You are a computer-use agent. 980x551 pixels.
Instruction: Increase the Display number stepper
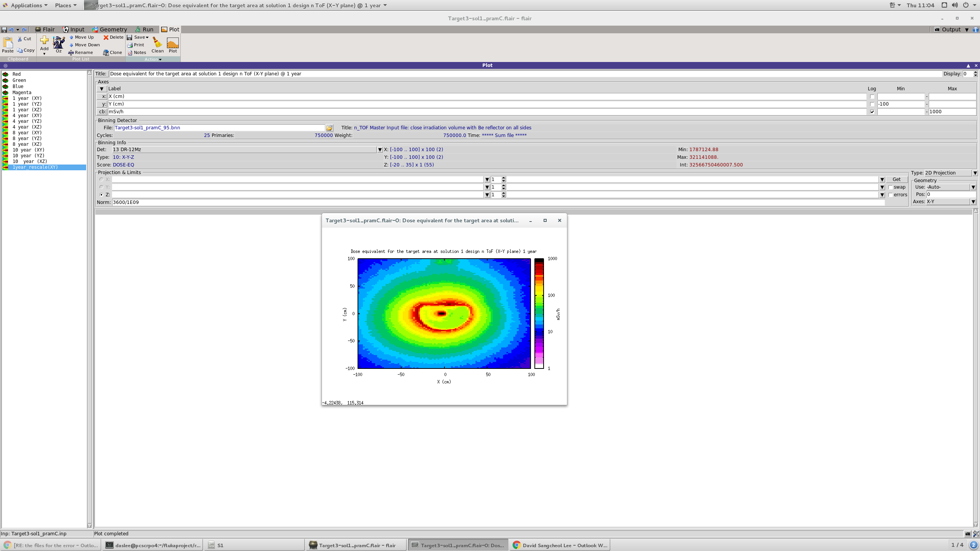(975, 72)
